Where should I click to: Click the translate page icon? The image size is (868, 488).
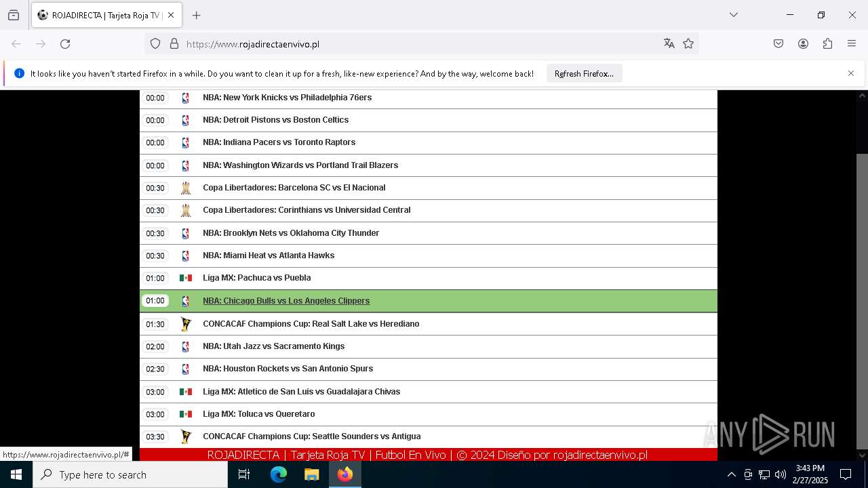point(669,44)
